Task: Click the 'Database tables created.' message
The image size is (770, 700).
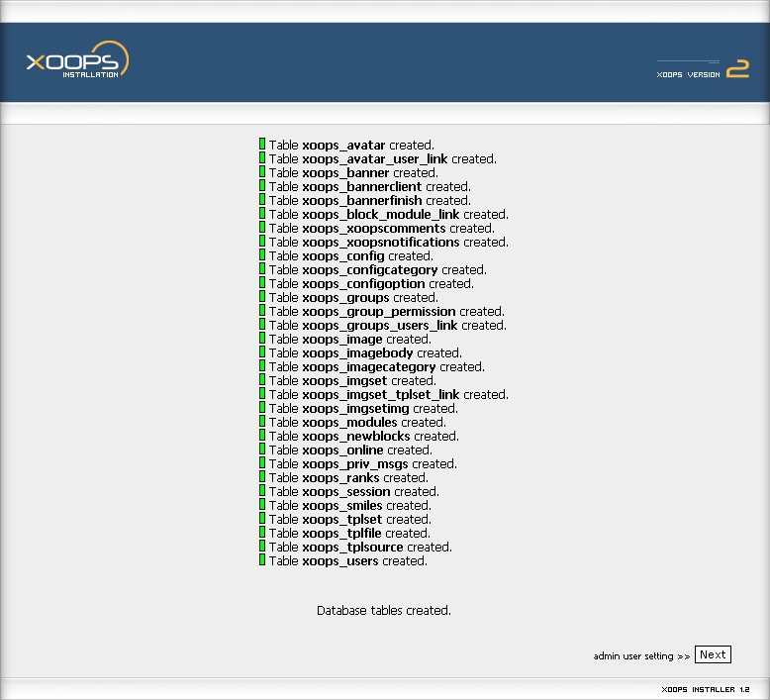Action: click(x=384, y=610)
